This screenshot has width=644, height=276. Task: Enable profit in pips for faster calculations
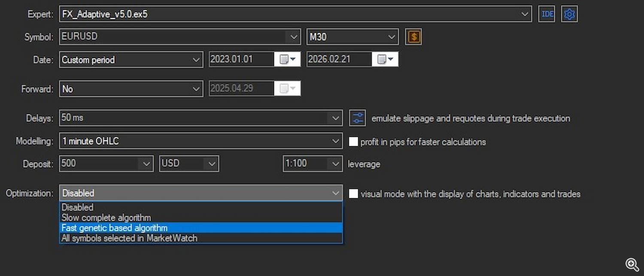(x=353, y=141)
